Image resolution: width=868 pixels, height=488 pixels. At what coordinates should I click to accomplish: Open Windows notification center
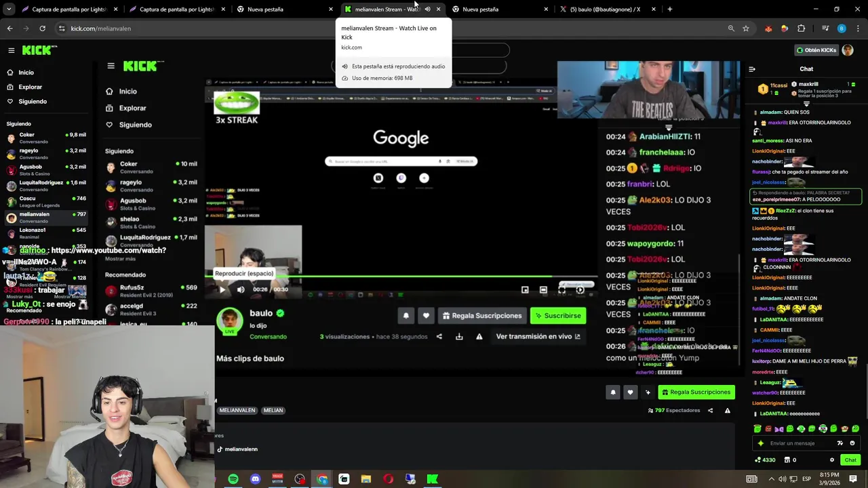coord(853,479)
